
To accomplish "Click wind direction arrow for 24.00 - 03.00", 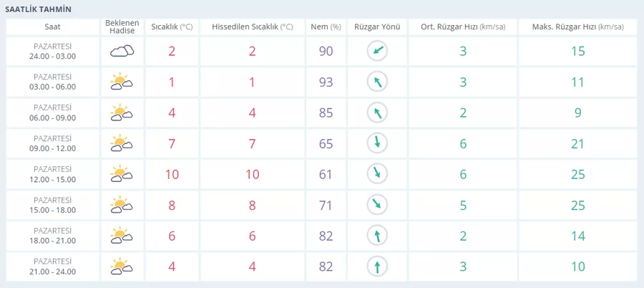I will (376, 51).
